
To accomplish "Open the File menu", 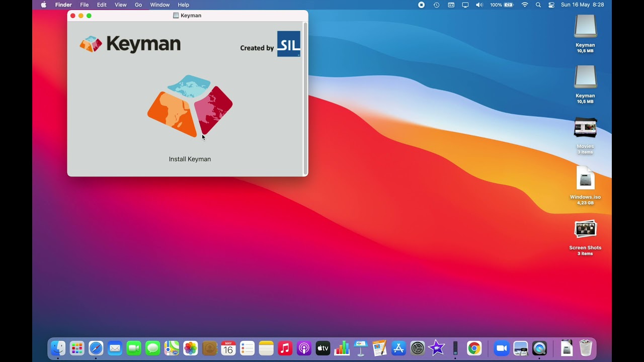I will click(x=85, y=5).
